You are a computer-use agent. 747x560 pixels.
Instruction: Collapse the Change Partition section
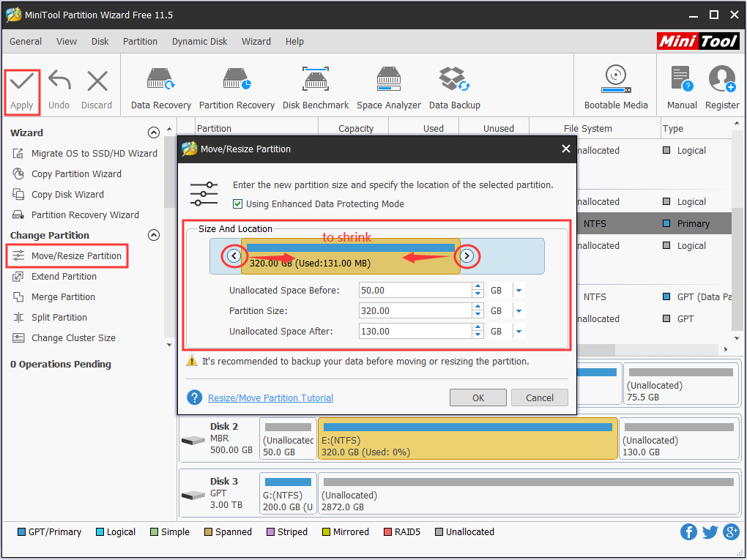(x=153, y=235)
